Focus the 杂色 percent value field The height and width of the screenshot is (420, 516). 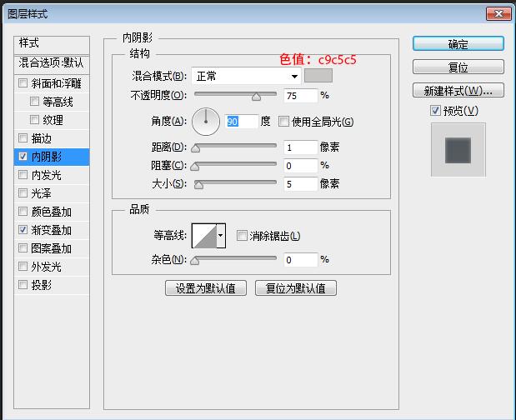coord(301,260)
